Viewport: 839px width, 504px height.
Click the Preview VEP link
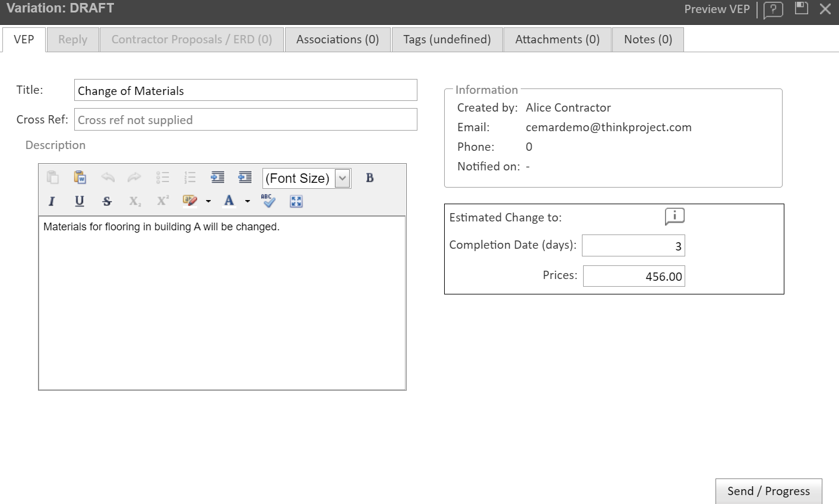[717, 9]
